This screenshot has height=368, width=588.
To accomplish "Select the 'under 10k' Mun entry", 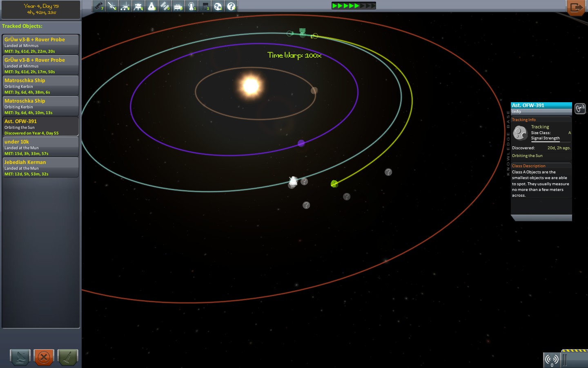I will [x=40, y=147].
